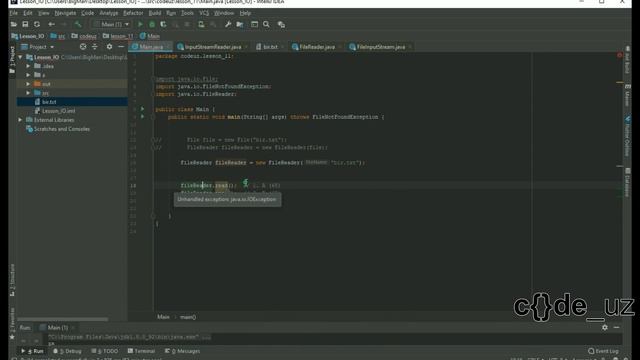Open the VCS menu

pyautogui.click(x=204, y=13)
